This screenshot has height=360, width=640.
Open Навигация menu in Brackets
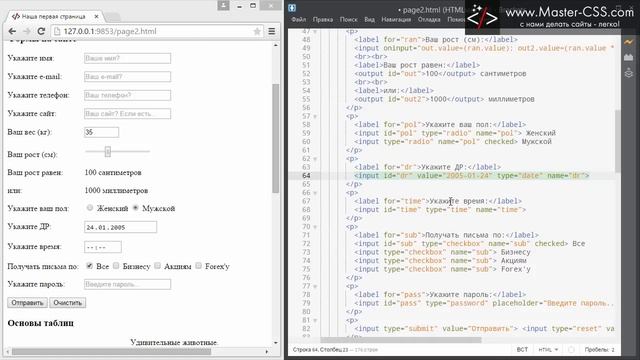point(396,19)
